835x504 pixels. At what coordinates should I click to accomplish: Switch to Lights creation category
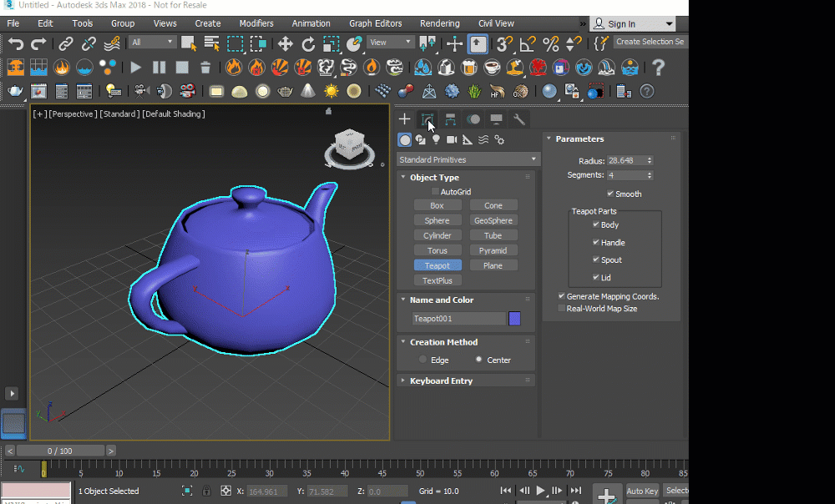436,140
